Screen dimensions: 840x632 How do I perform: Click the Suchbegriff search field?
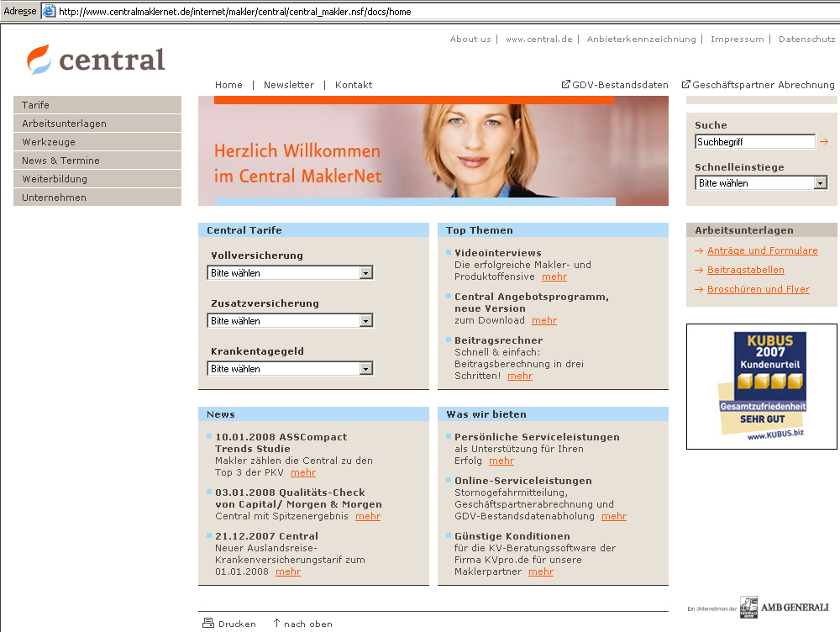pos(755,141)
